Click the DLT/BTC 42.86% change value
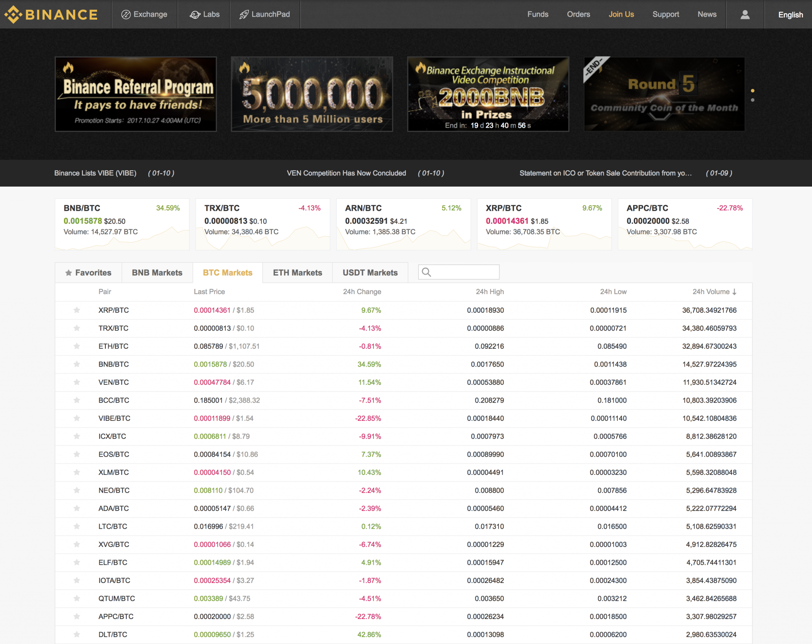 (x=369, y=635)
